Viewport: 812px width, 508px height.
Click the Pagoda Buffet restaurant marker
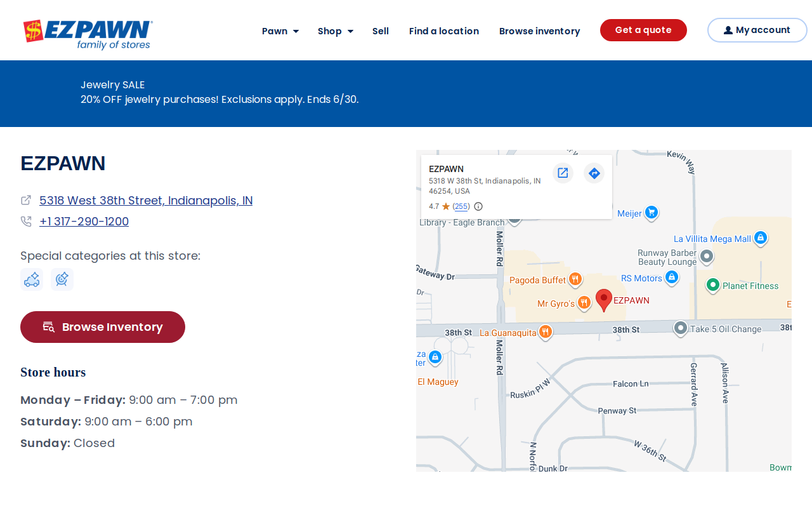575,279
